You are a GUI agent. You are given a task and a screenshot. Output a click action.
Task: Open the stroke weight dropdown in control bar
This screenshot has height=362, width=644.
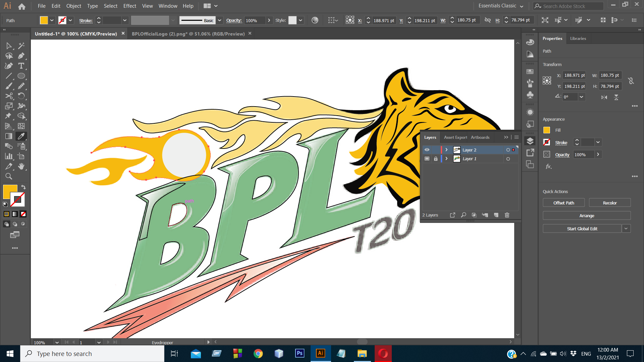[125, 20]
